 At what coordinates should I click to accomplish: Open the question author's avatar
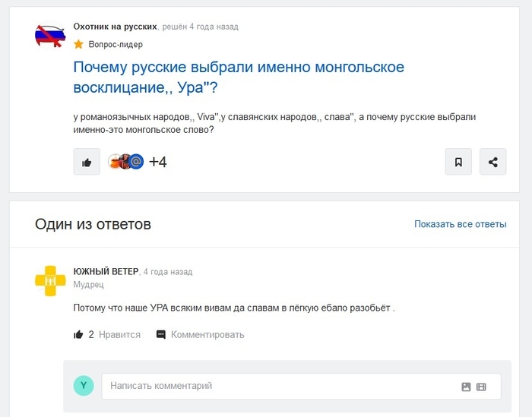(x=50, y=35)
